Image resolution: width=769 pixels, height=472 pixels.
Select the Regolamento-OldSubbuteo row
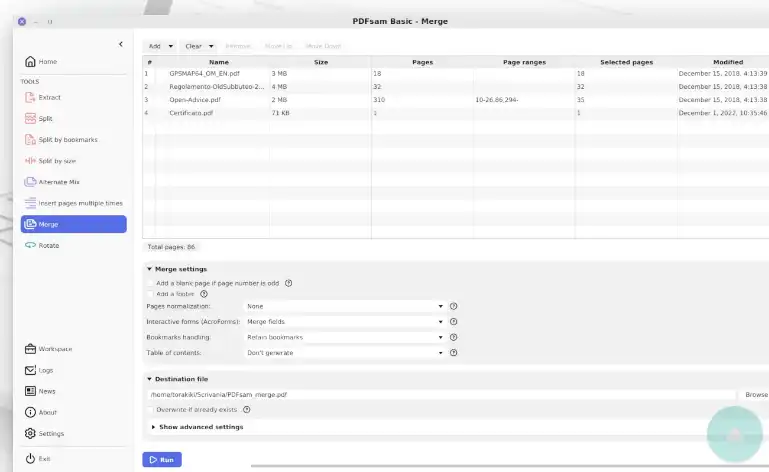pos(456,87)
